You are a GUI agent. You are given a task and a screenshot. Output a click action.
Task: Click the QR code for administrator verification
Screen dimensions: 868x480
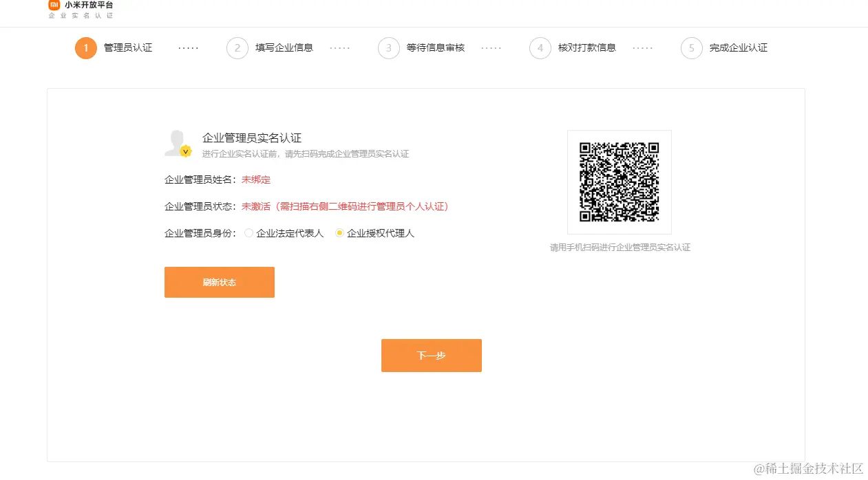click(619, 182)
